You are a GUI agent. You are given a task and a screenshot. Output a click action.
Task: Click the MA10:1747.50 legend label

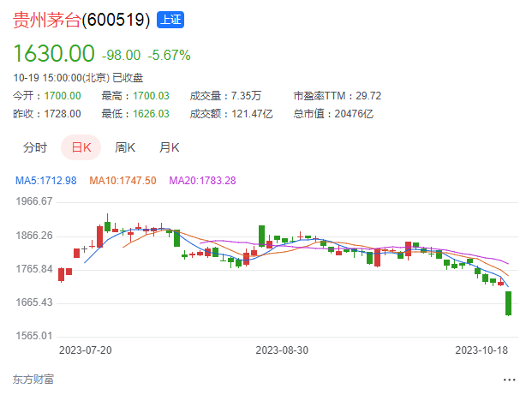click(123, 181)
